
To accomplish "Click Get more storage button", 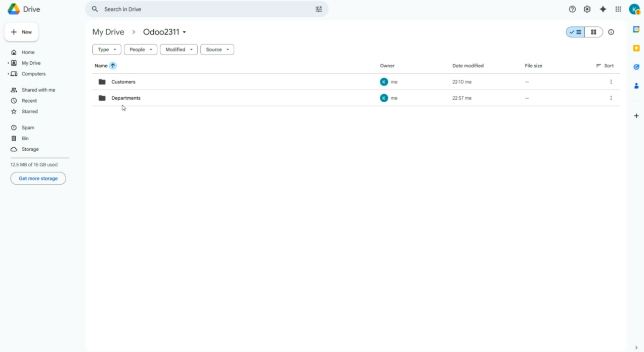I will click(x=38, y=179).
